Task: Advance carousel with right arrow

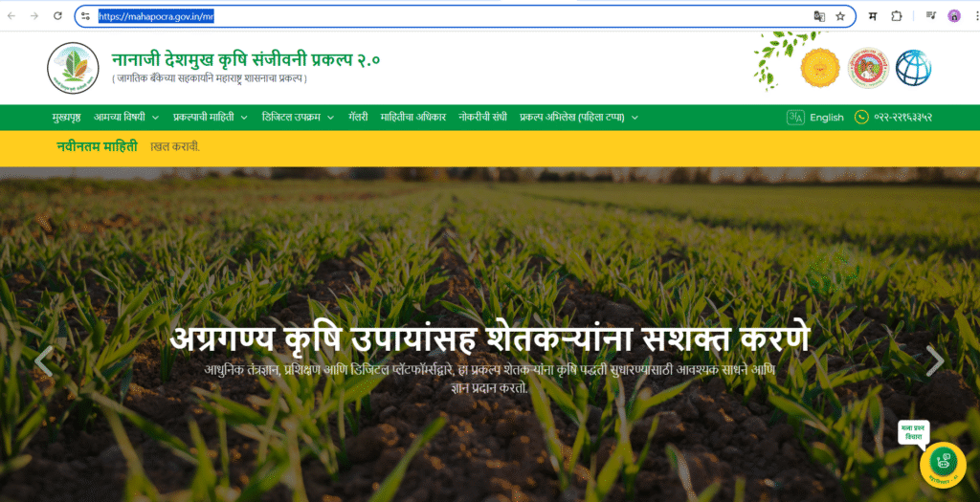Action: pos(935,360)
